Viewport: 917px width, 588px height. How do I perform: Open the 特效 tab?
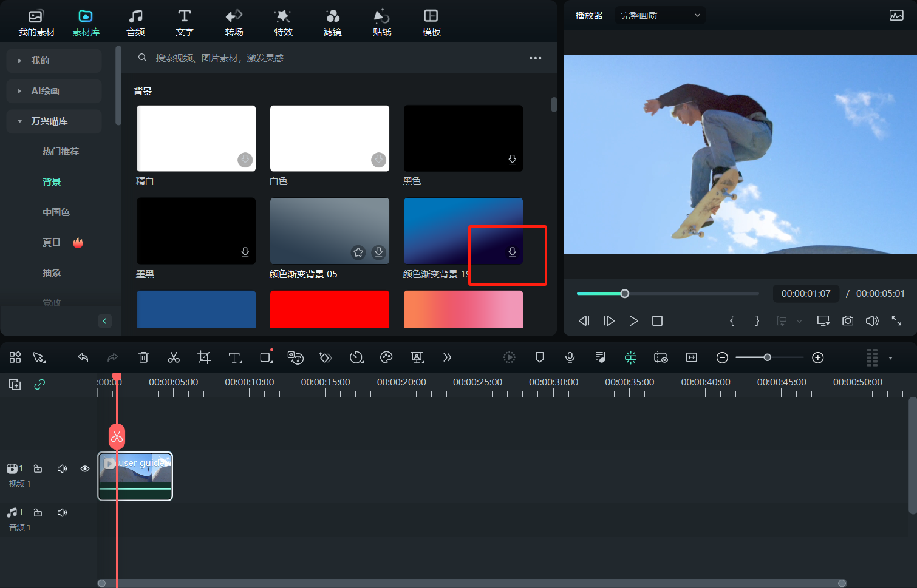(x=283, y=23)
